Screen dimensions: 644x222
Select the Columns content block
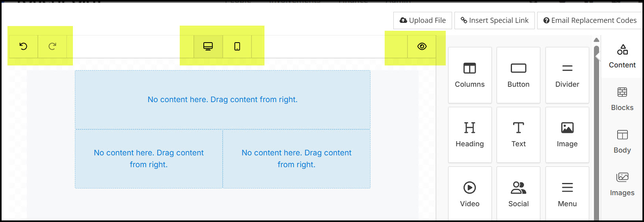coord(470,75)
